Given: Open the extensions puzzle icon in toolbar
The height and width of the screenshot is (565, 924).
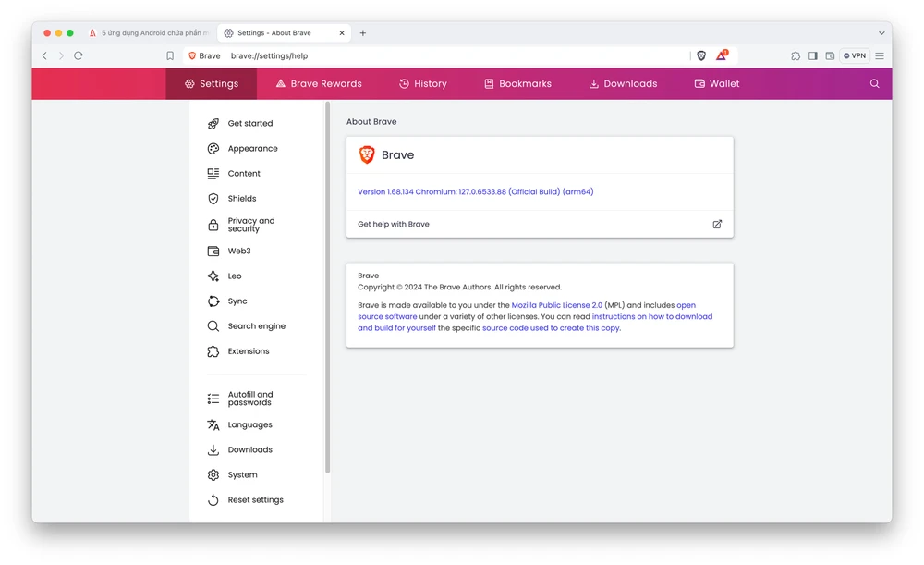Looking at the screenshot, I should 796,55.
